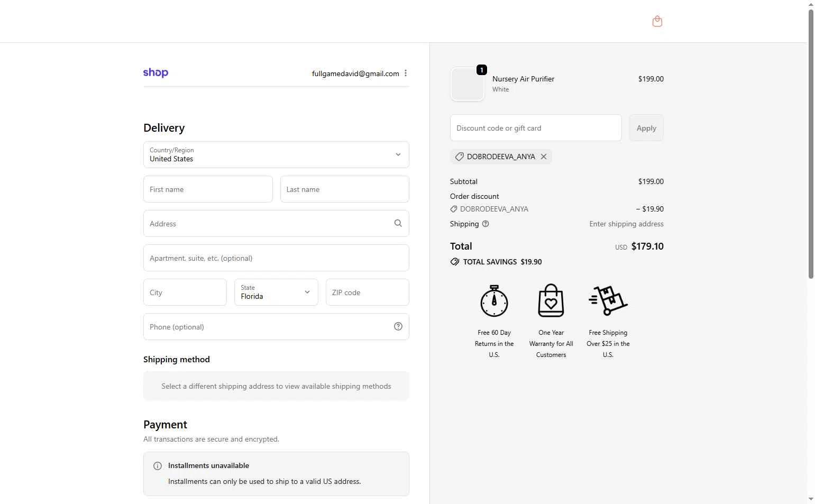Click the shipping info question mark icon

(486, 224)
